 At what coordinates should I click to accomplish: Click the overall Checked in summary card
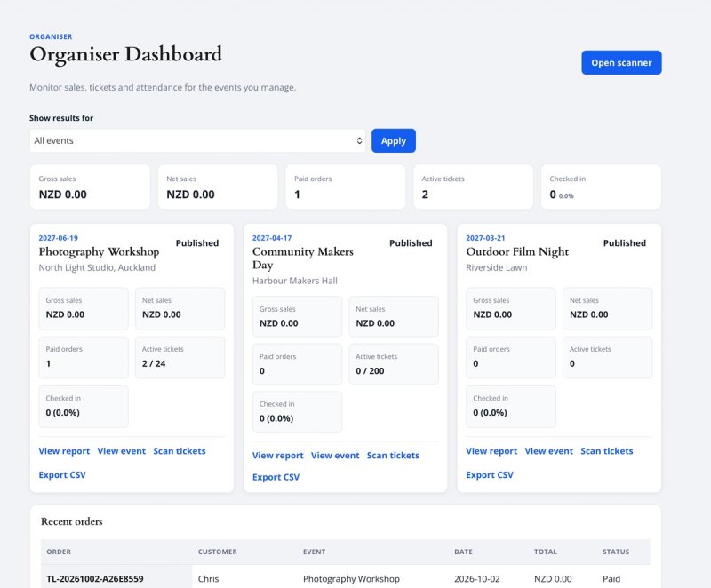point(601,187)
